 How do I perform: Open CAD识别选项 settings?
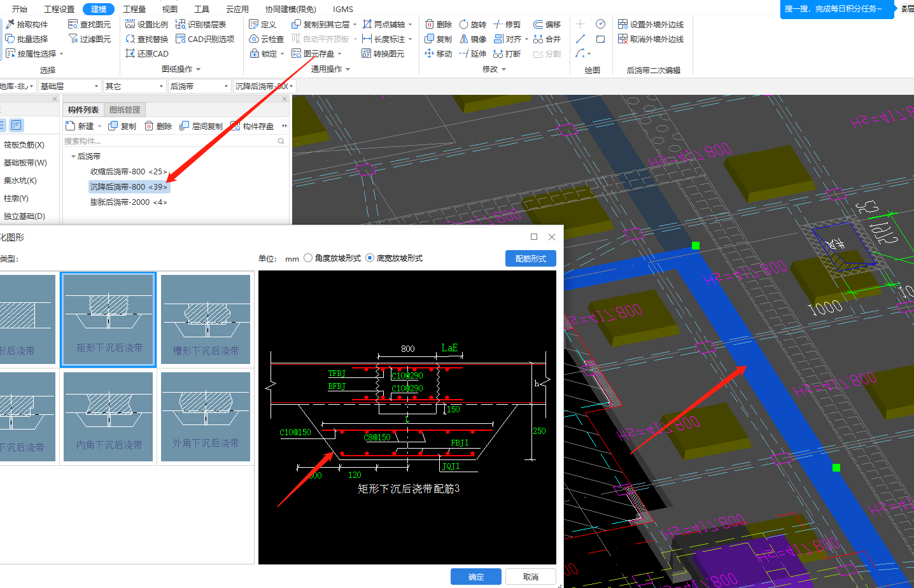point(205,39)
